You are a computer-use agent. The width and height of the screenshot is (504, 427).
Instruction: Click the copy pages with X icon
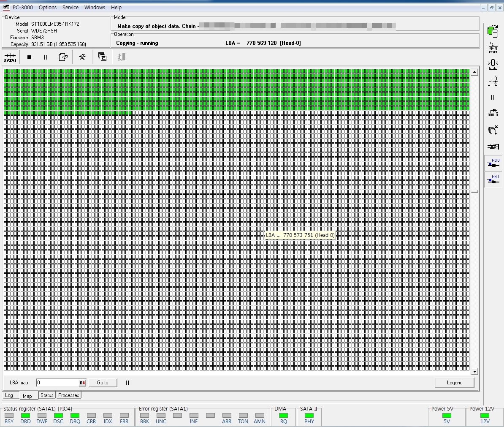(493, 130)
